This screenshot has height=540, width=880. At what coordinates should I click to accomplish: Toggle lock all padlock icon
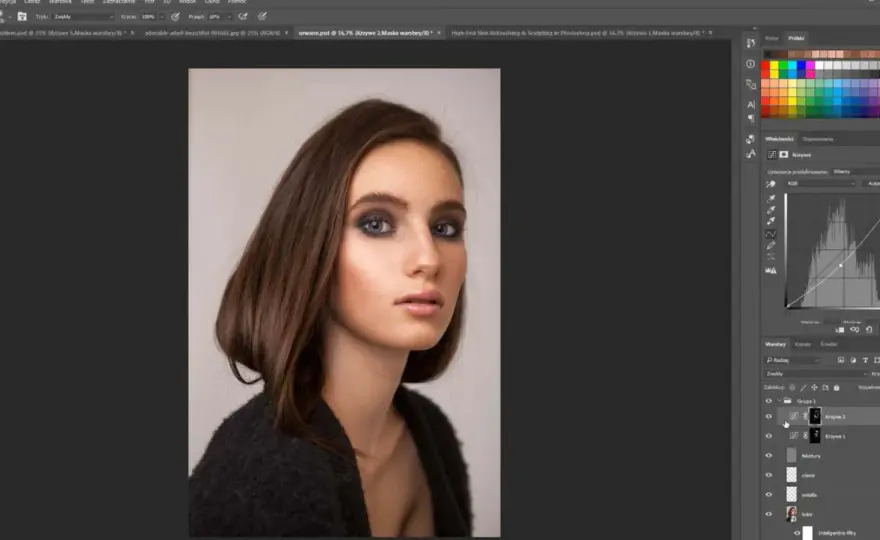pyautogui.click(x=836, y=387)
